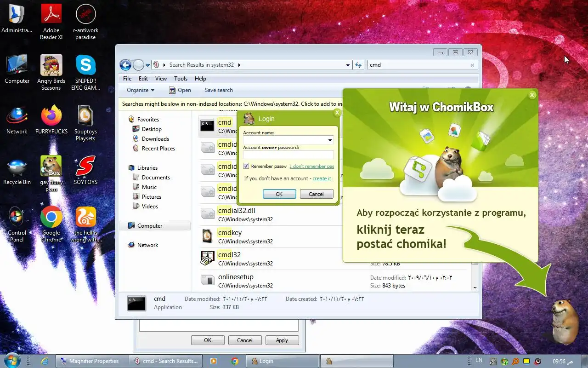
Task: Select the Firefox FURRYFUCKS desktop icon
Action: (x=51, y=120)
